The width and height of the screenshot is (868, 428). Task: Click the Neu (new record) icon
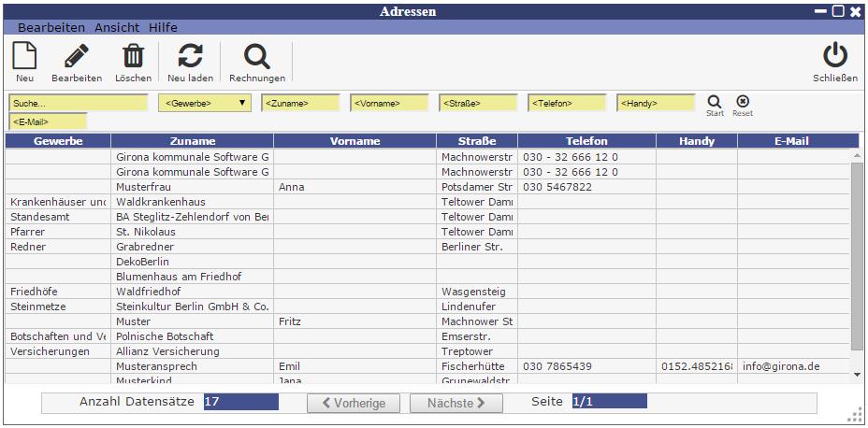tap(24, 57)
